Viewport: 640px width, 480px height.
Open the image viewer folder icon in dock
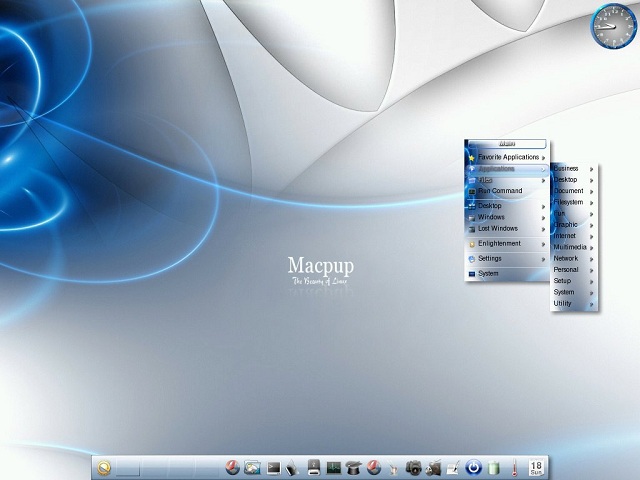[252, 467]
